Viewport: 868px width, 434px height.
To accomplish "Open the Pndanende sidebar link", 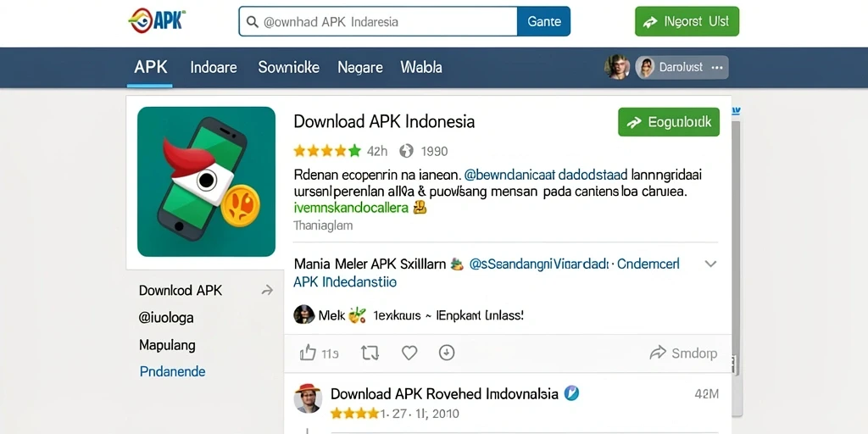I will [172, 371].
